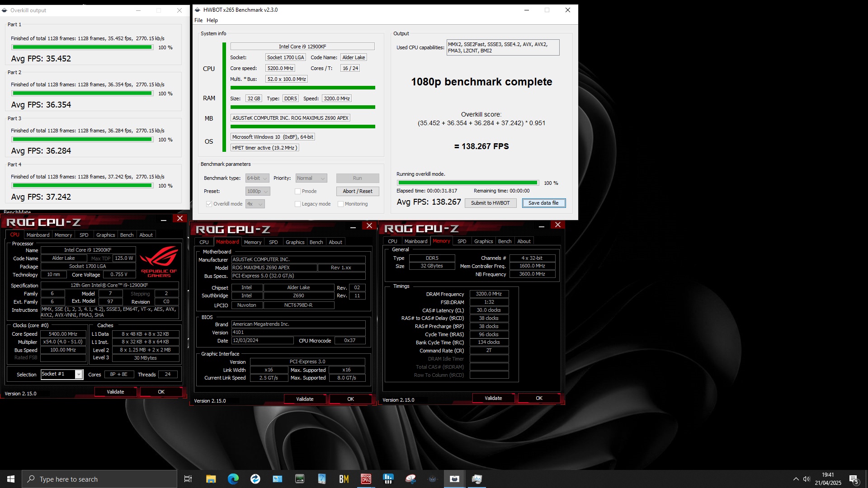The height and width of the screenshot is (488, 868).
Task: Click OK in the CPU-Z Memory window
Action: (539, 399)
